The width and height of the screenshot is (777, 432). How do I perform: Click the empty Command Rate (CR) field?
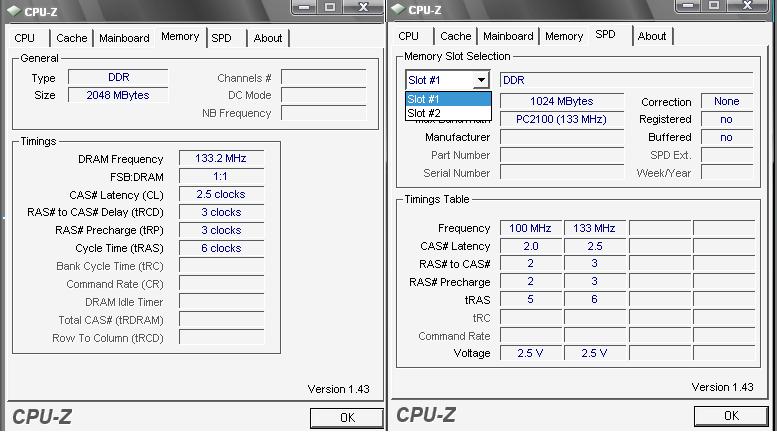coord(221,284)
